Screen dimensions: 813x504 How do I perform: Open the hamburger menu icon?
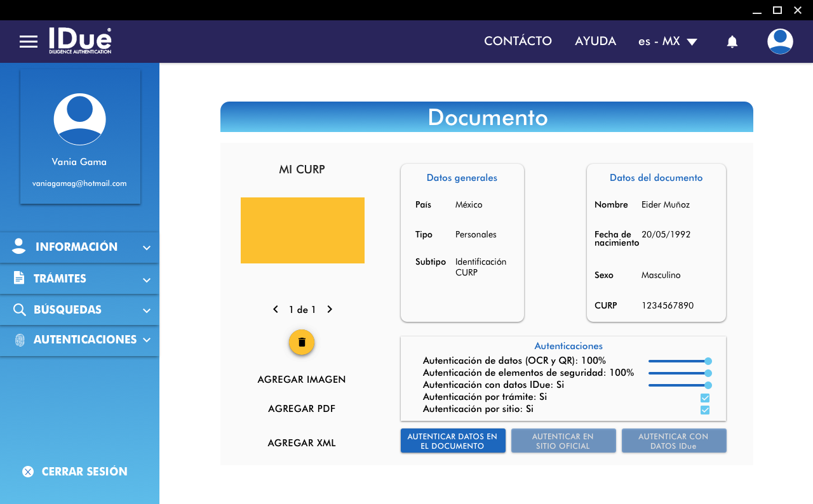(x=29, y=42)
